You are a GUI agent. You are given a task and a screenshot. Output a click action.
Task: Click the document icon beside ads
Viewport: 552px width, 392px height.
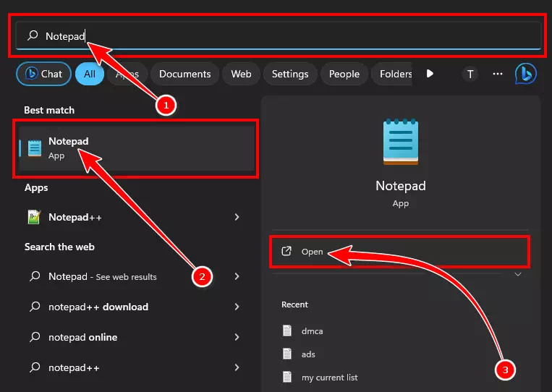click(287, 354)
